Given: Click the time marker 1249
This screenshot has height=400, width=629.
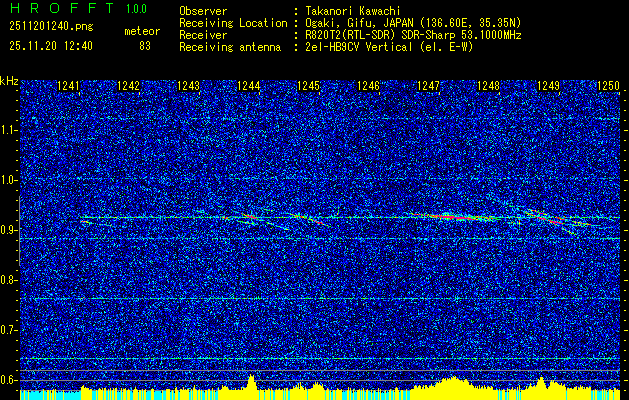Looking at the screenshot, I should [548, 85].
